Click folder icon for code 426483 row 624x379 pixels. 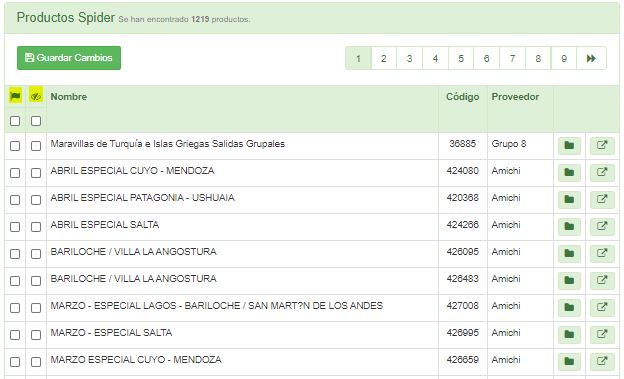pyautogui.click(x=569, y=281)
